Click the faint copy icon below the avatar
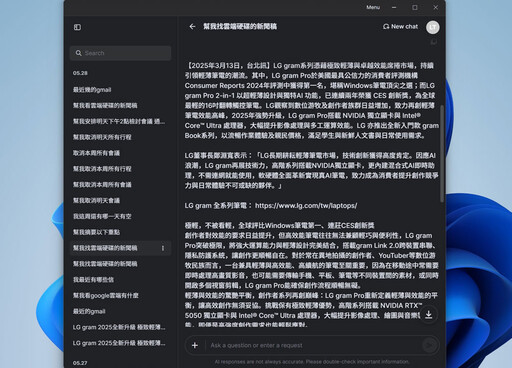Screen dimensions: 512x368 (433, 42)
